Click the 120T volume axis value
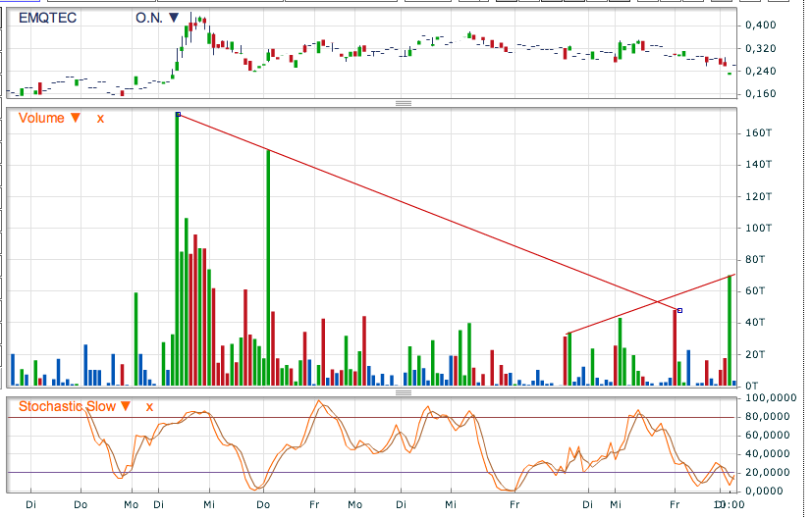The width and height of the screenshot is (812, 518). [x=759, y=196]
